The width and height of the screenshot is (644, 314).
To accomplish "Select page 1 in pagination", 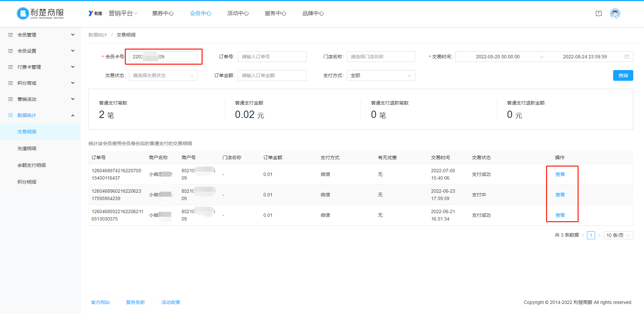I will click(591, 235).
